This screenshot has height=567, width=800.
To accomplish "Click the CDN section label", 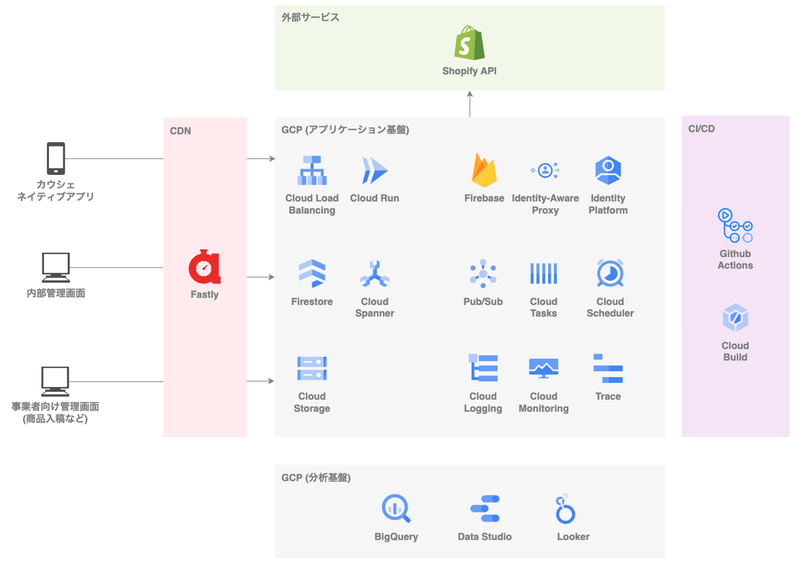I will (181, 131).
